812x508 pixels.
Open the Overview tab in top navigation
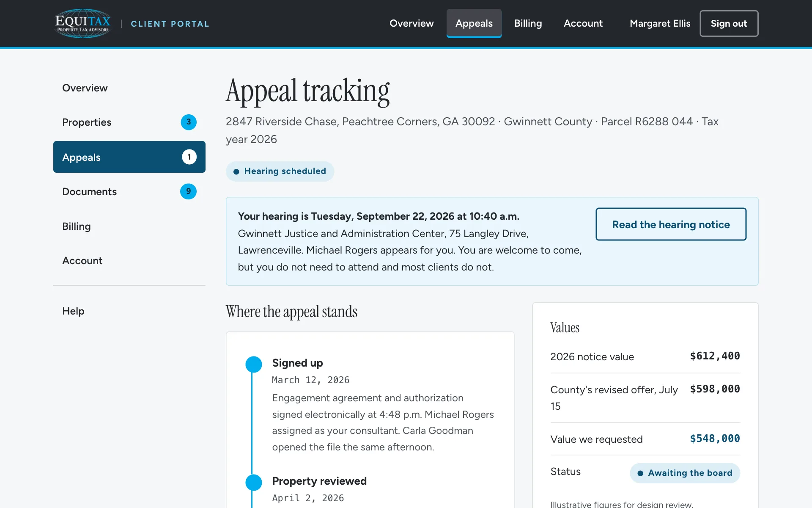coord(411,23)
